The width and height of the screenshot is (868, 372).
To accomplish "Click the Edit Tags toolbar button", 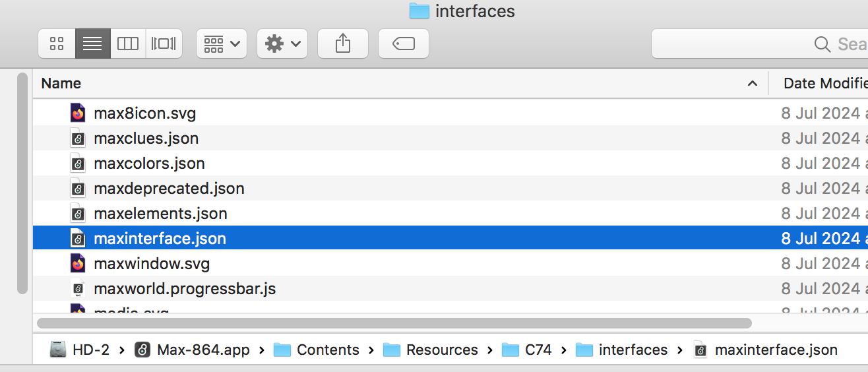I will coord(404,44).
